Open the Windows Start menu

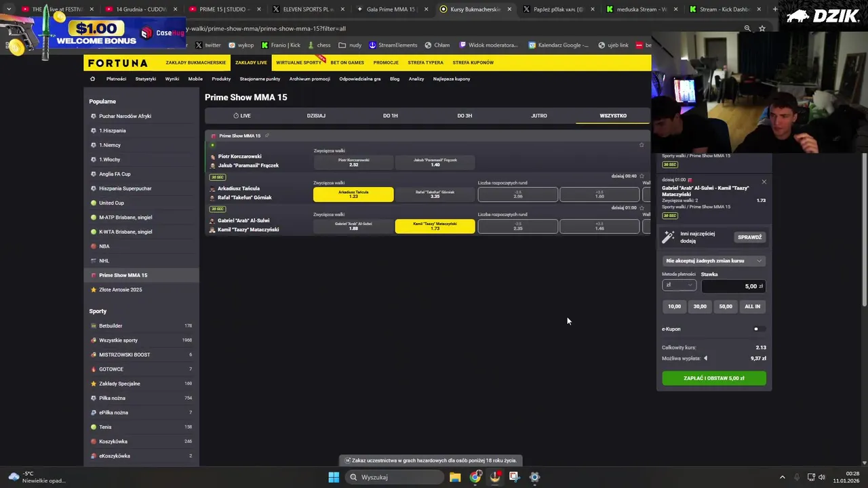tap(334, 477)
